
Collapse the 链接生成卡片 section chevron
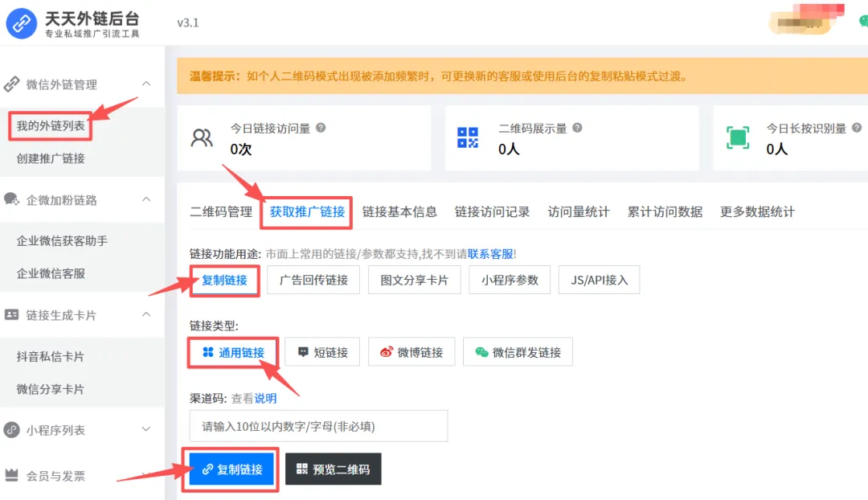coord(146,314)
